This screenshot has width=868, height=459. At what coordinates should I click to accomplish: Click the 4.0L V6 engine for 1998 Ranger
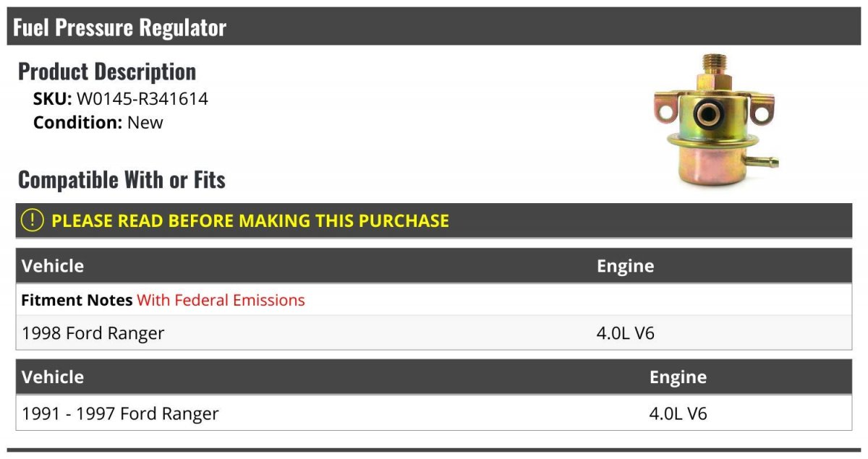[x=626, y=333]
